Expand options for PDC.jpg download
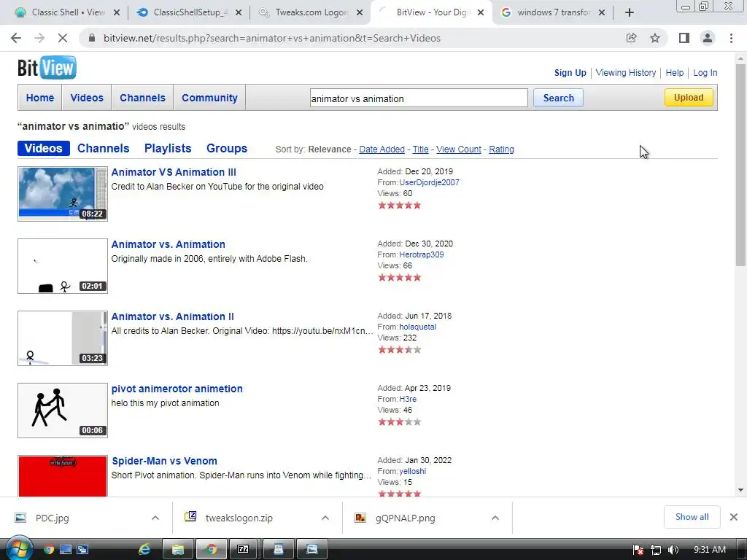Screen dimensions: 747x560 click(155, 518)
